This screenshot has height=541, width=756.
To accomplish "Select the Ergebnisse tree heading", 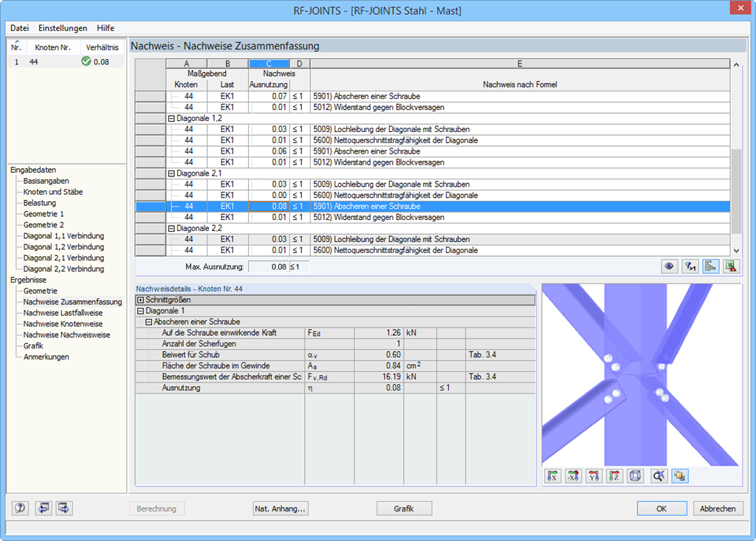I will [x=29, y=280].
